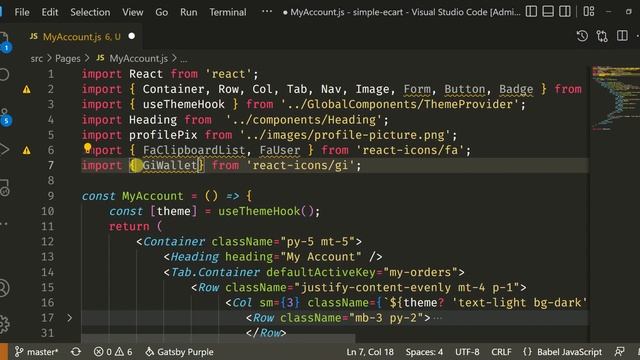Click warning triangle on line 6
The image size is (640, 360).
click(27, 151)
